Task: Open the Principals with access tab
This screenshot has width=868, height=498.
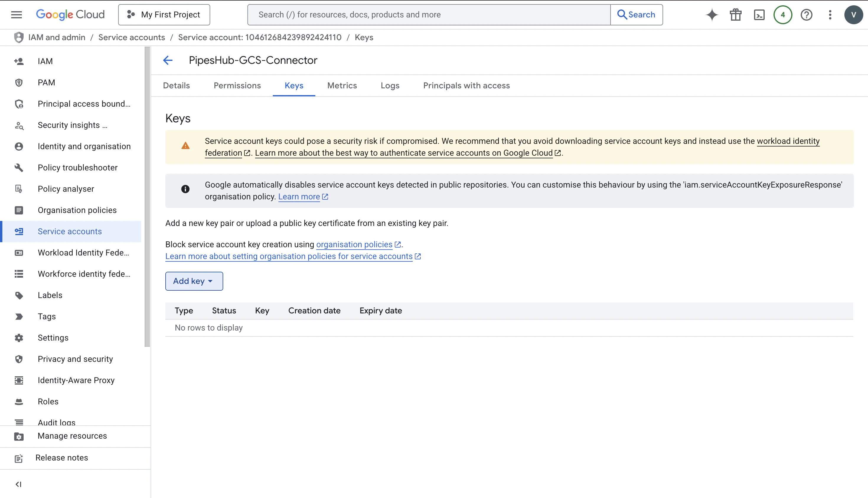Action: click(466, 85)
